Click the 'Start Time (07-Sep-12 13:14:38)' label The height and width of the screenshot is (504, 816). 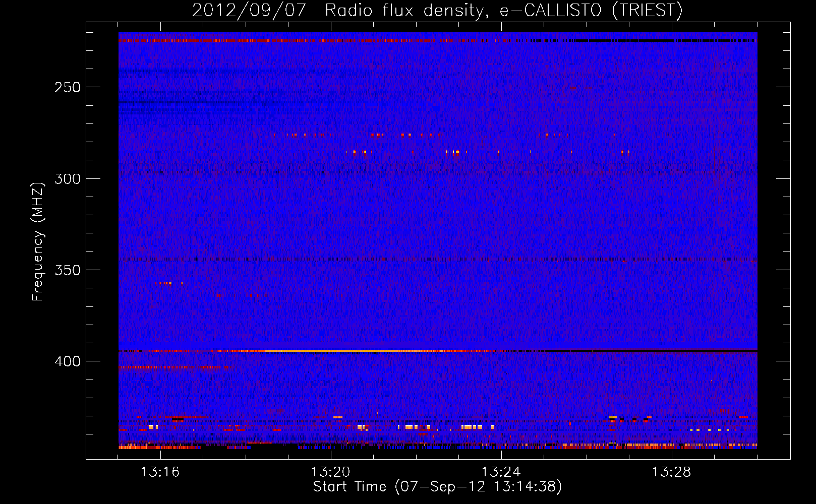437,487
